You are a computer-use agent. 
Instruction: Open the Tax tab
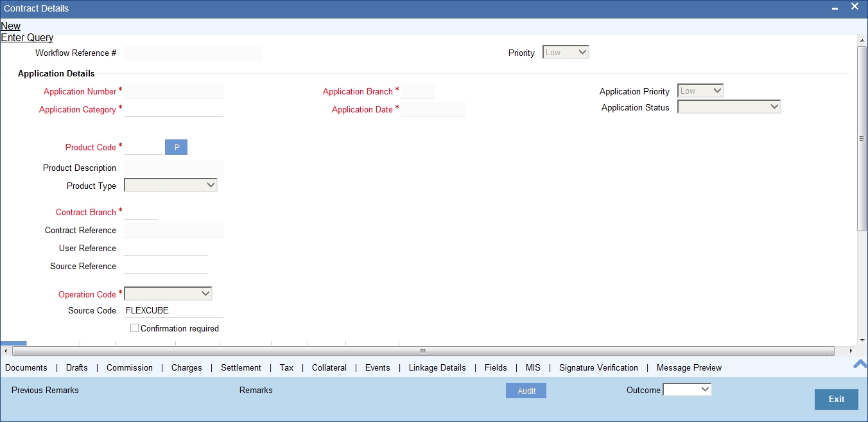coord(286,368)
